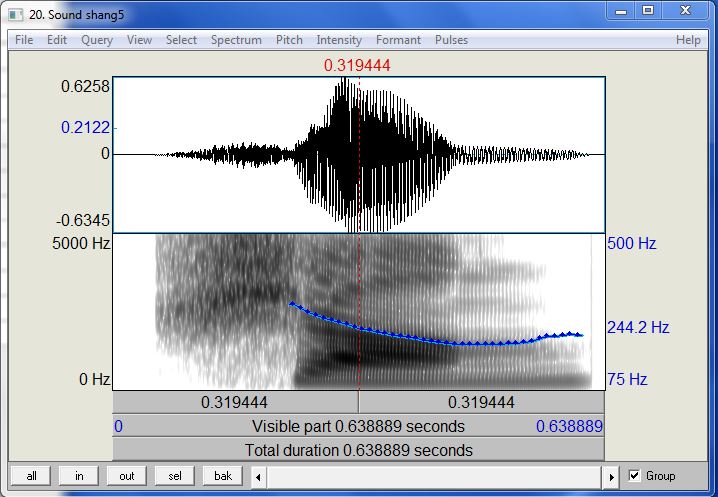Click the 'all' zoom button
718x497 pixels.
(x=31, y=476)
